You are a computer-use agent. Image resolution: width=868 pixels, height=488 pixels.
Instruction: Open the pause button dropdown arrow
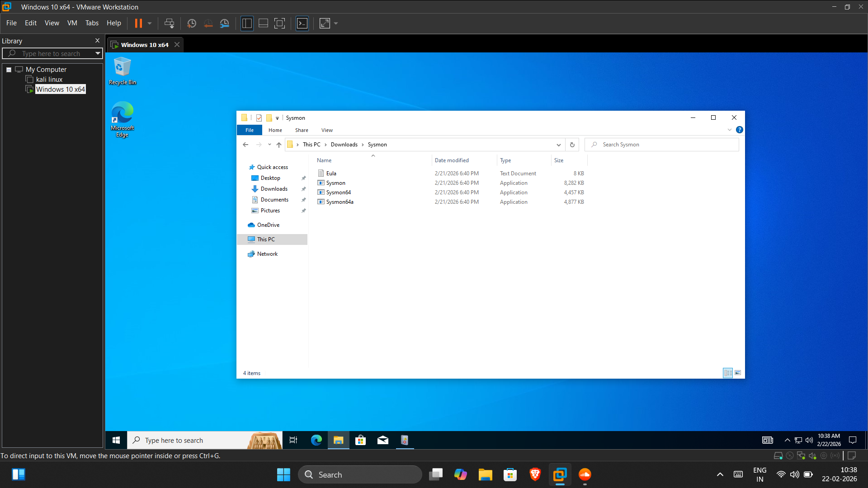click(150, 23)
